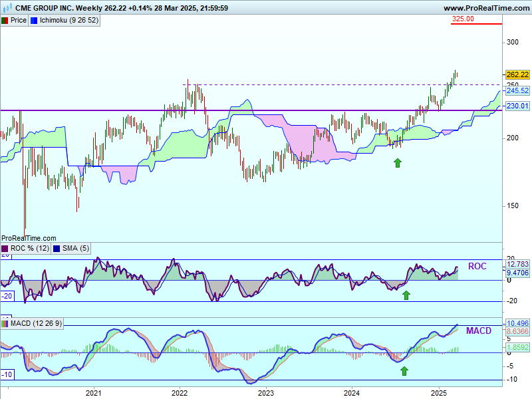Select the 245.52 Ichimoku value tag
This screenshot has width=532, height=399.
tap(517, 90)
